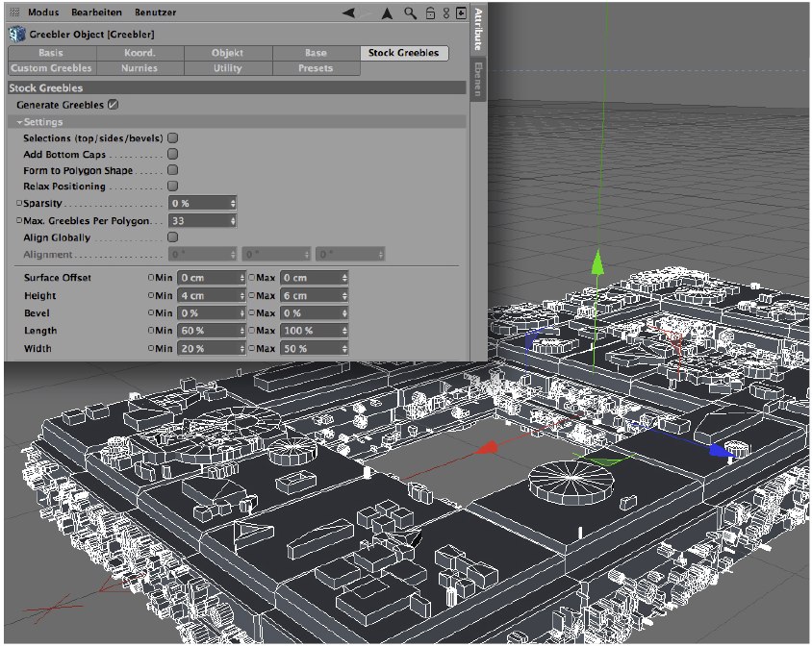Screen dimensions: 812x647
Task: Click the Sparsity value stepper arrows
Action: [233, 204]
